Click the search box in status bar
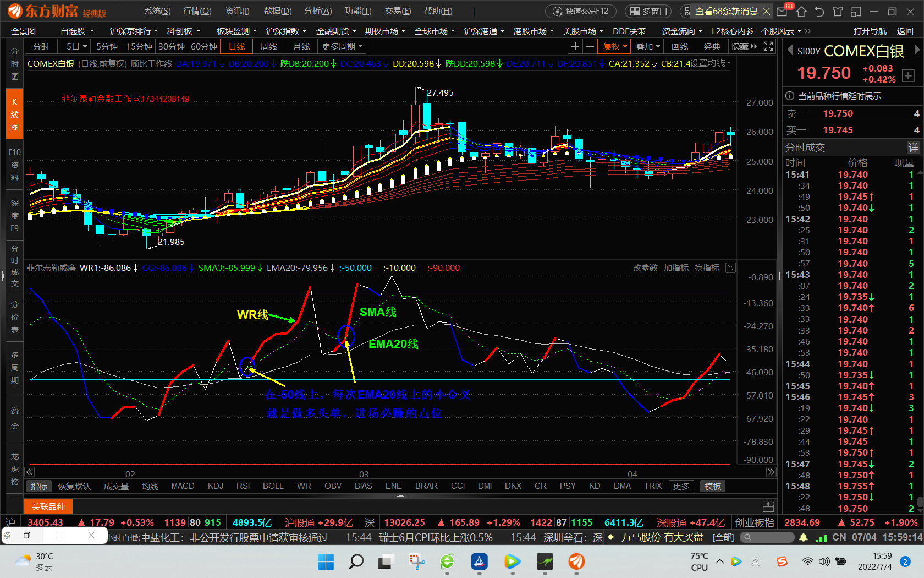Image resolution: width=924 pixels, height=578 pixels. [767, 537]
